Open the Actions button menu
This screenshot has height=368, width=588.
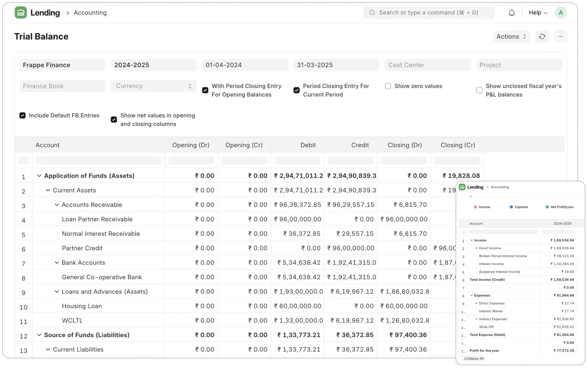click(511, 37)
